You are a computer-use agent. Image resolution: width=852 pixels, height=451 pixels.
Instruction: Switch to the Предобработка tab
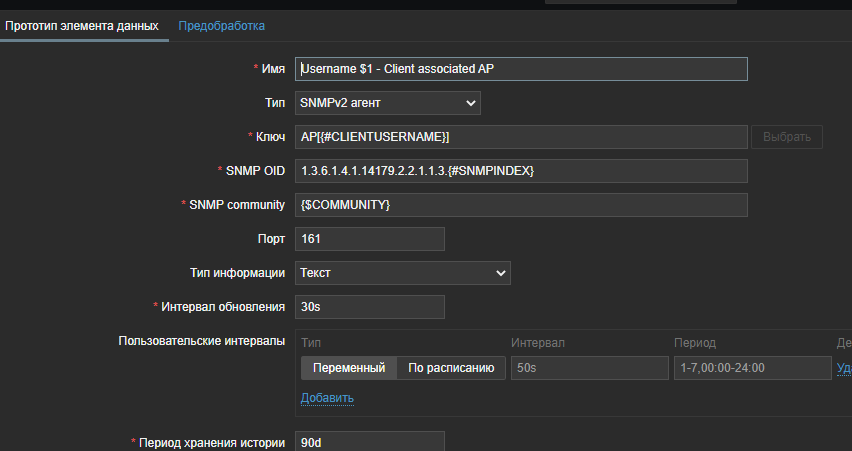coord(222,25)
